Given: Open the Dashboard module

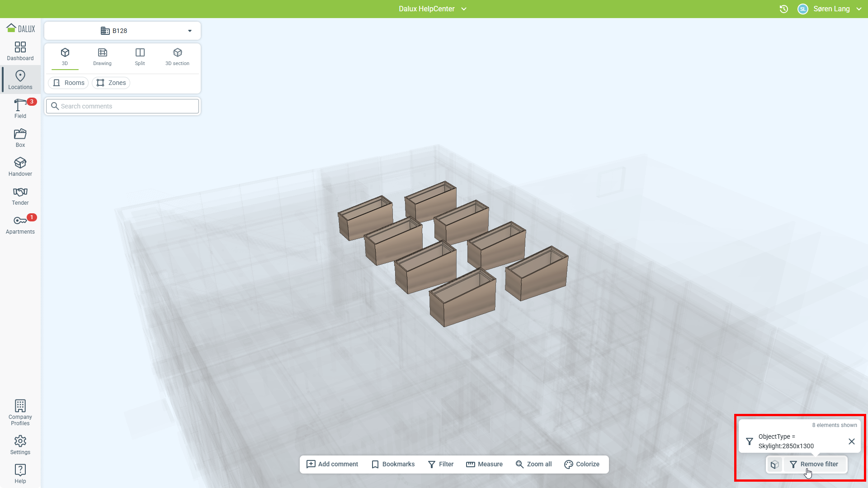Looking at the screenshot, I should 20,51.
